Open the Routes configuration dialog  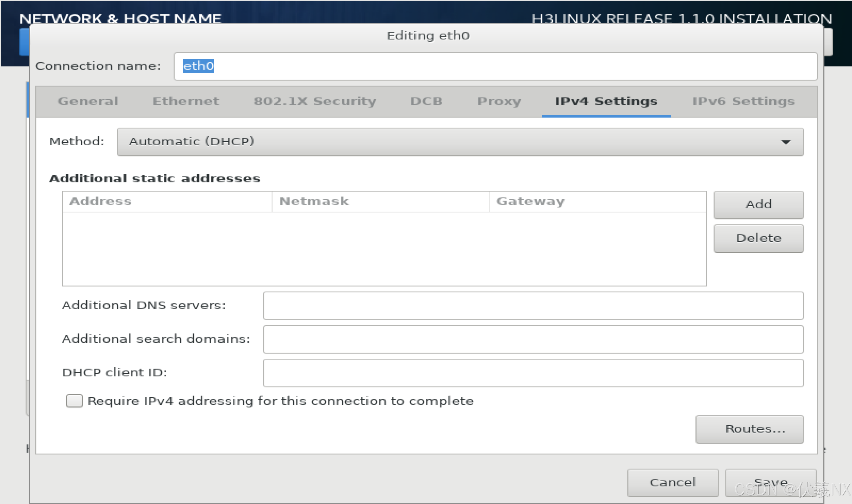point(749,429)
